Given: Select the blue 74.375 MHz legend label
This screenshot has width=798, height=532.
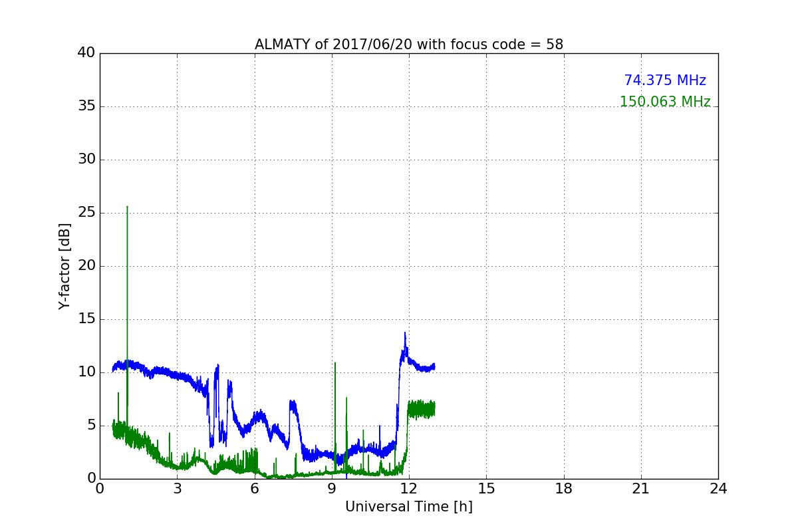Looking at the screenshot, I should point(665,80).
